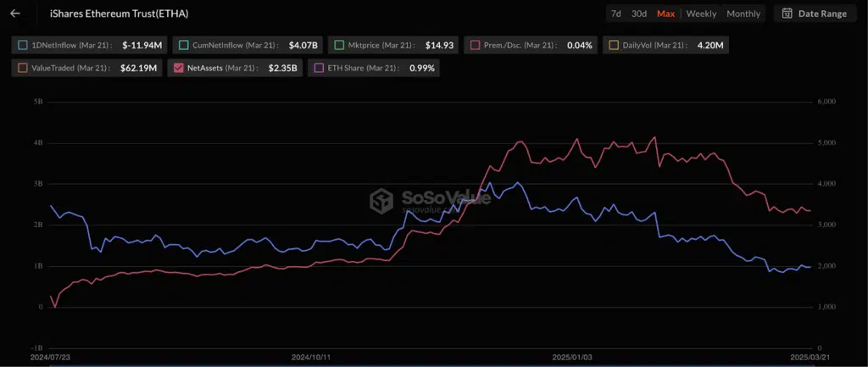The height and width of the screenshot is (367, 868).
Task: Click the 4.20M daily volume value
Action: [x=710, y=46]
